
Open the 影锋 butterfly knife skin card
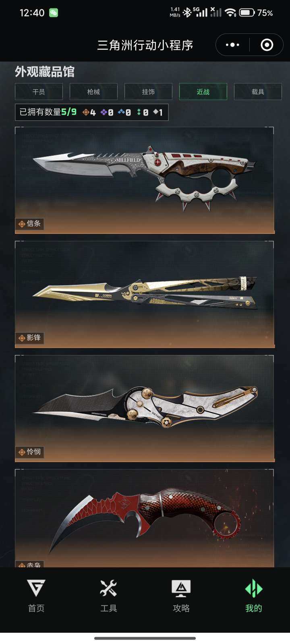(145, 294)
